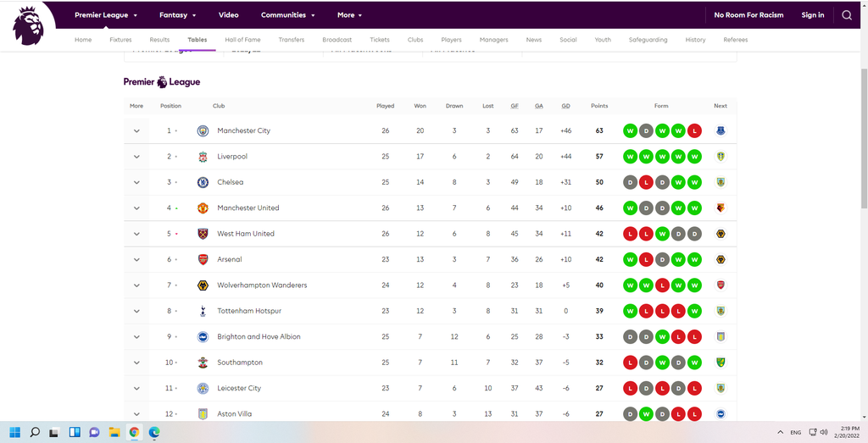Click the volume icon in system tray
This screenshot has width=868, height=443.
point(824,432)
